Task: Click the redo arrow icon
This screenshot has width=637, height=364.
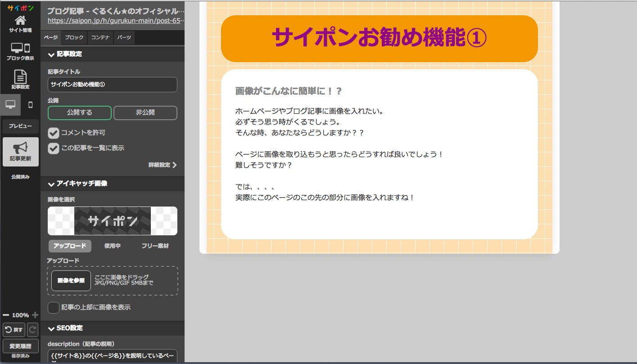Action: (33, 330)
